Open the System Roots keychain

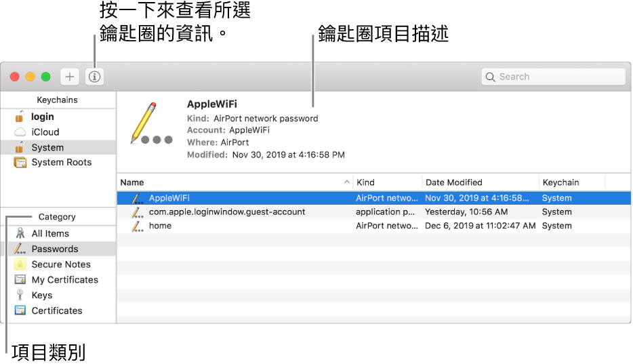pyautogui.click(x=58, y=162)
